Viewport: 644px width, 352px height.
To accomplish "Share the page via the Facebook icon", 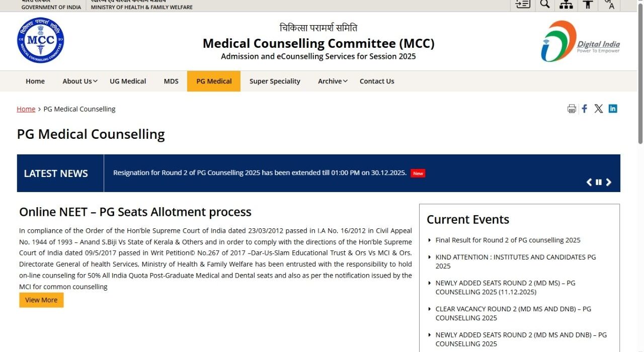I will pyautogui.click(x=584, y=108).
